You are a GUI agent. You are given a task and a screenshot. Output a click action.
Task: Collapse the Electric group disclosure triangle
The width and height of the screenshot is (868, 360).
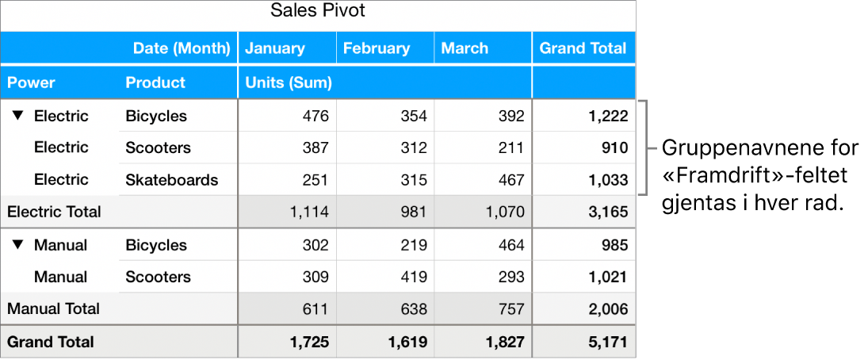tap(17, 116)
